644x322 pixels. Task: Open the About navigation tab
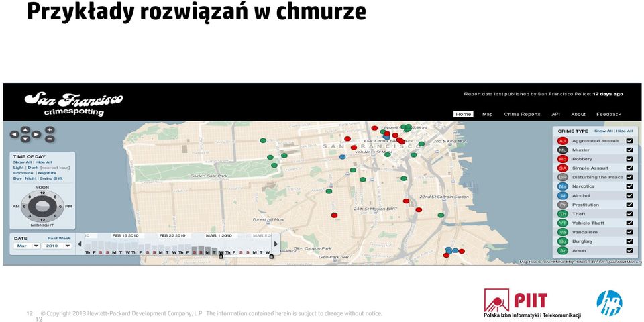coord(578,114)
